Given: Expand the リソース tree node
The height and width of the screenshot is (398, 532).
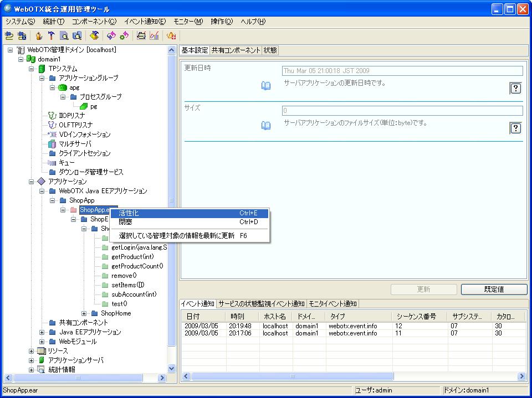Looking at the screenshot, I should pyautogui.click(x=32, y=351).
